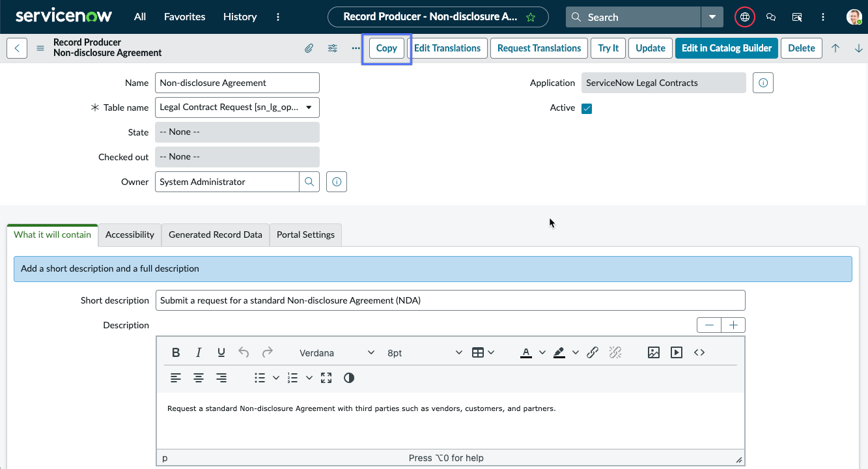Click the Try It button

pyautogui.click(x=609, y=48)
